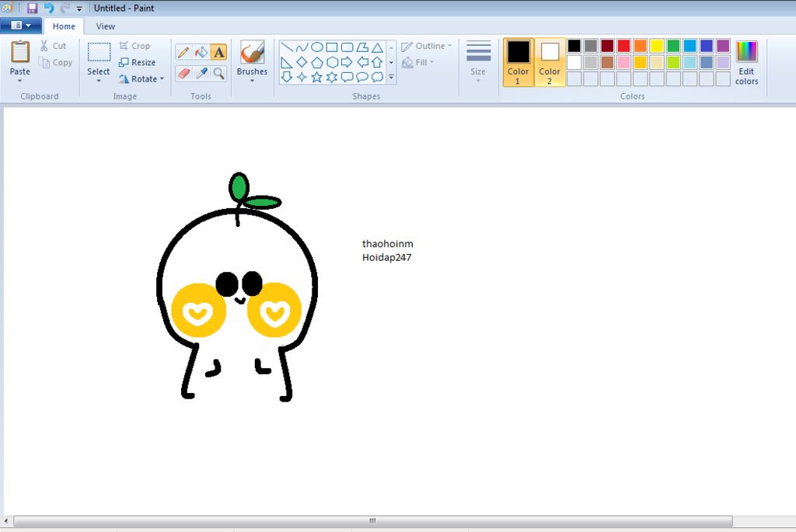Select the Eraser tool
Viewport: 796px width, 532px height.
(x=183, y=74)
